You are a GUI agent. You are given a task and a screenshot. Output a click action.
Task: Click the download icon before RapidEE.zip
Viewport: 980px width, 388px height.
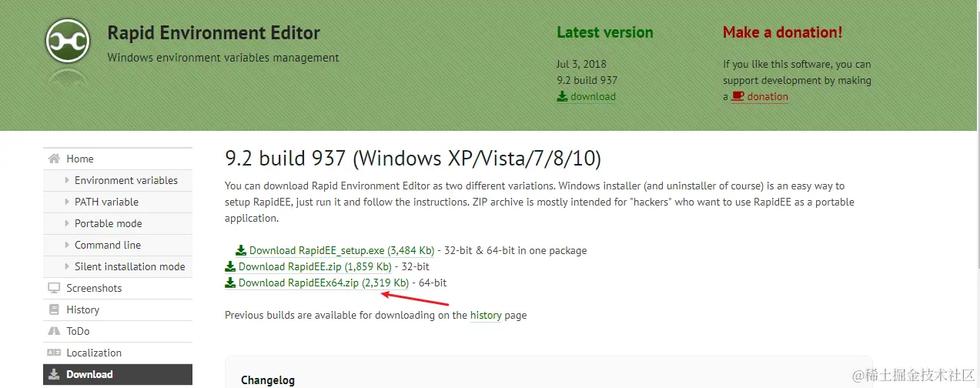230,266
